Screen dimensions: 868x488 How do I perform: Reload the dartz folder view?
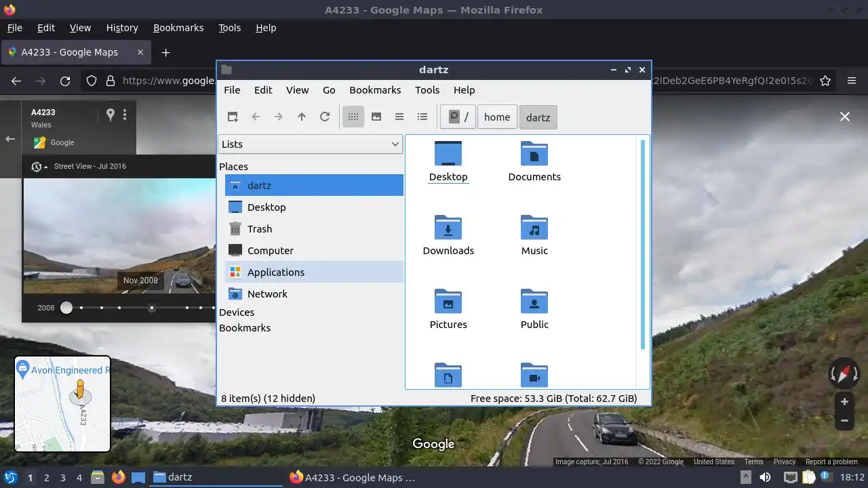[x=325, y=117]
